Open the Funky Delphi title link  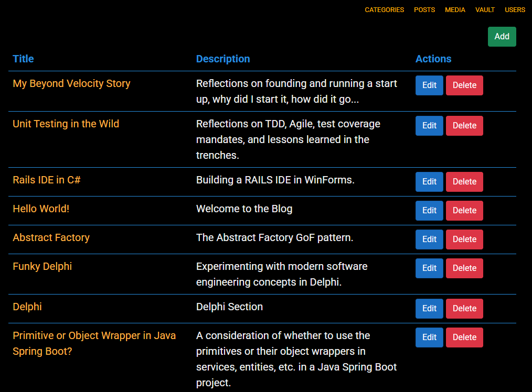(x=42, y=266)
